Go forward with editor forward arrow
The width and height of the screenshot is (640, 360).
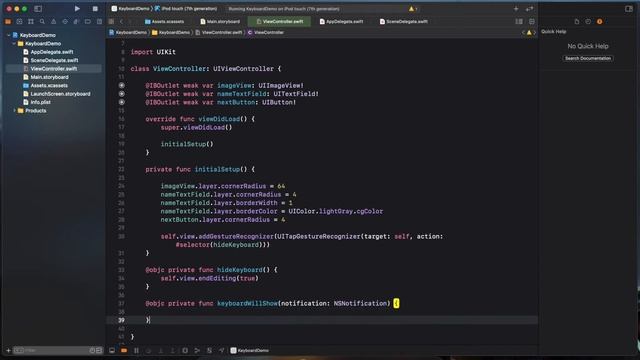(130, 21)
